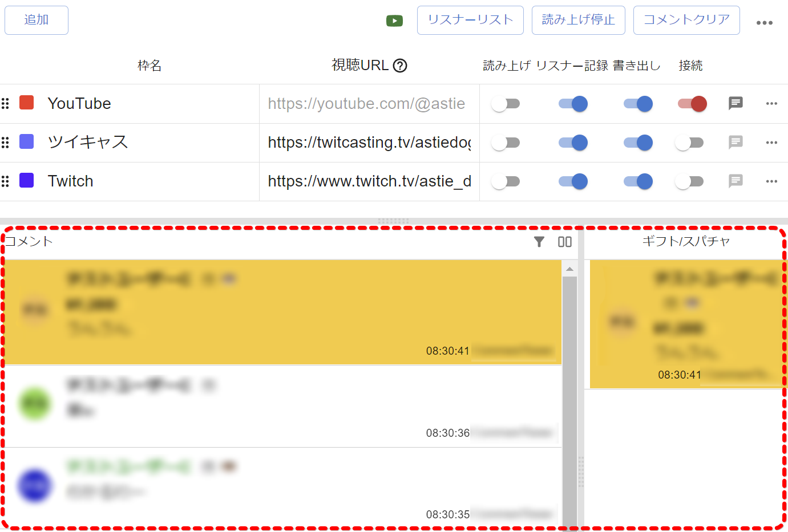788x532 pixels.
Task: Select the 枠名 column header
Action: click(x=149, y=66)
